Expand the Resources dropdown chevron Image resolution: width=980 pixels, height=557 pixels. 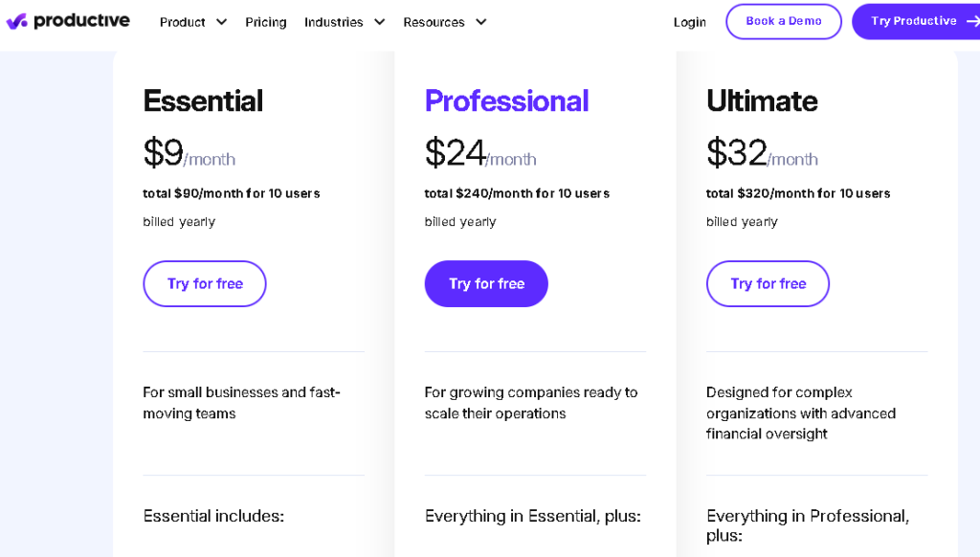(x=480, y=22)
